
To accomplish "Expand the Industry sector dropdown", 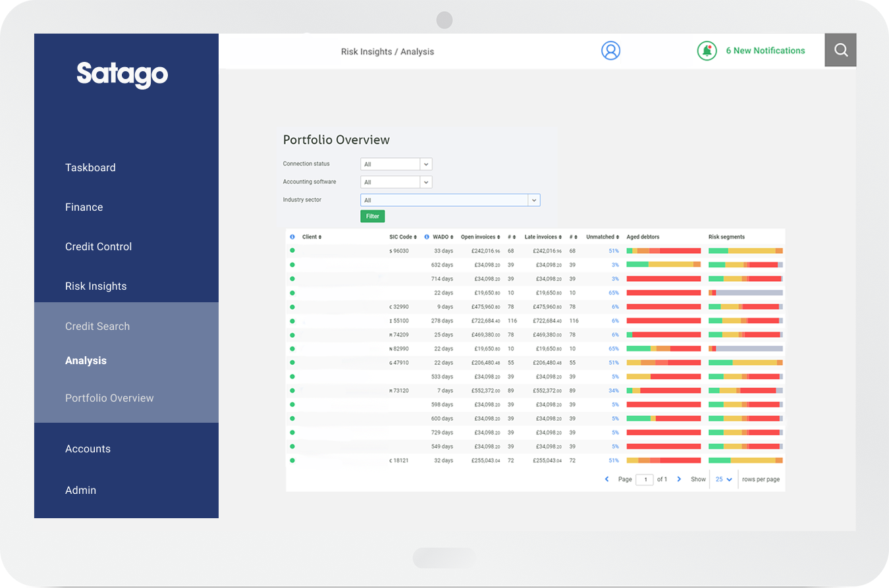I will tap(533, 200).
